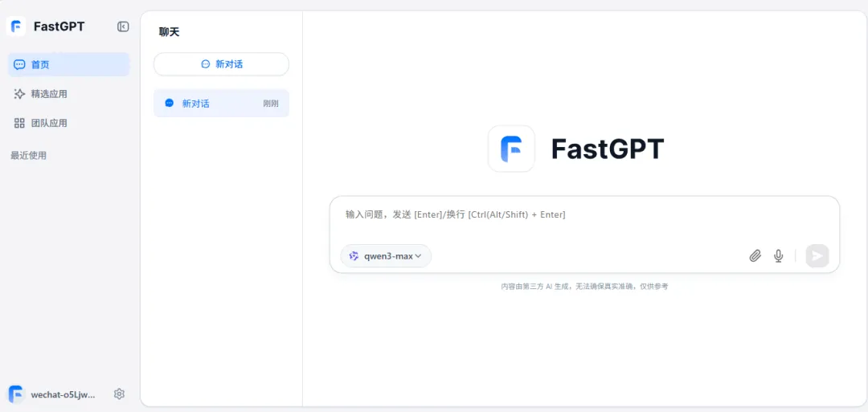Click the wechat-o5Ljw... account name
868x412 pixels.
click(63, 395)
